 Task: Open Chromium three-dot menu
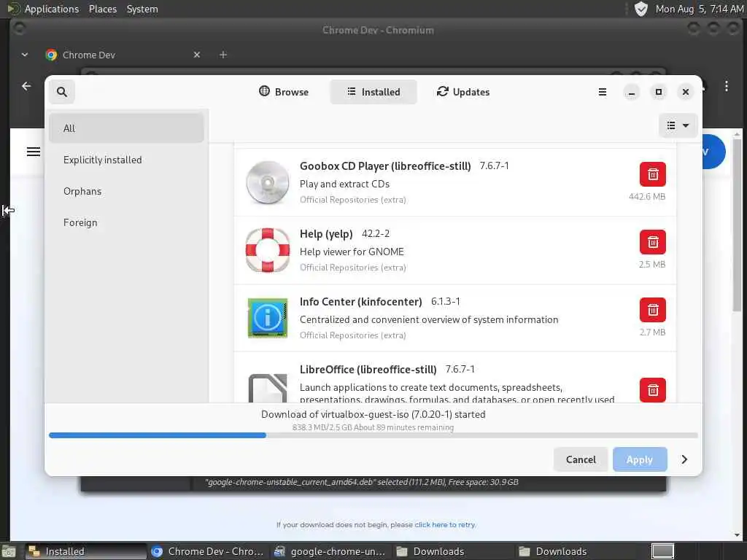[x=726, y=86]
